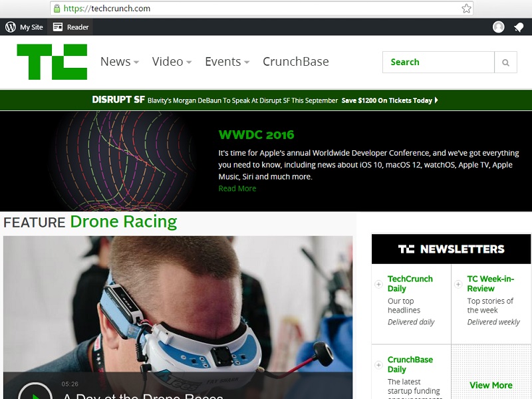The image size is (532, 399).
Task: Open the WWDC 2016 headline
Action: click(256, 135)
